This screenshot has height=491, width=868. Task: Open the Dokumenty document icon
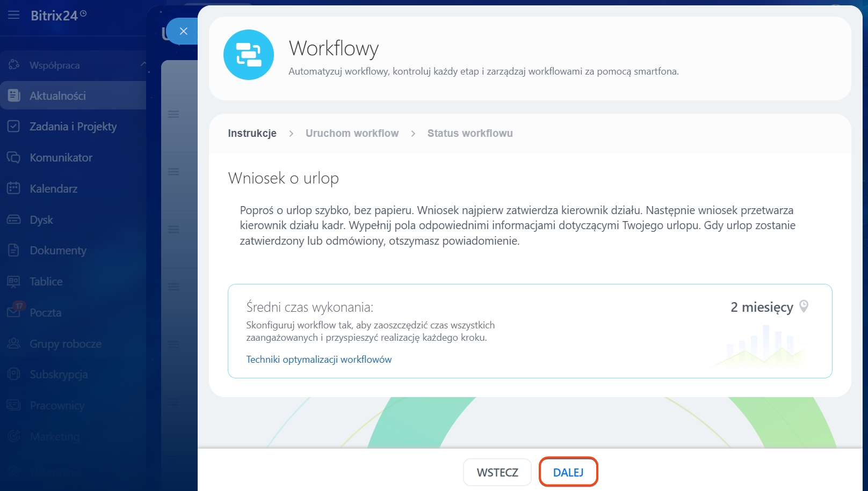(13, 250)
